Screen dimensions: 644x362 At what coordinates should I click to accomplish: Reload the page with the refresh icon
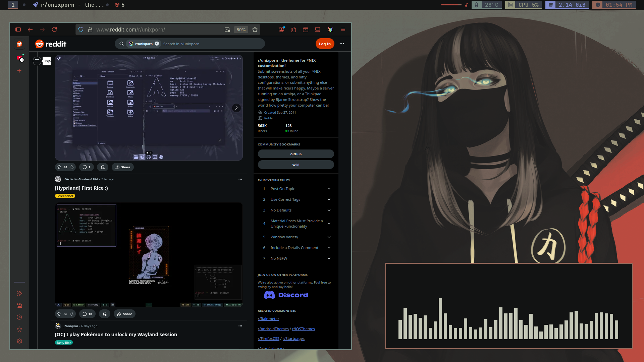tap(54, 29)
